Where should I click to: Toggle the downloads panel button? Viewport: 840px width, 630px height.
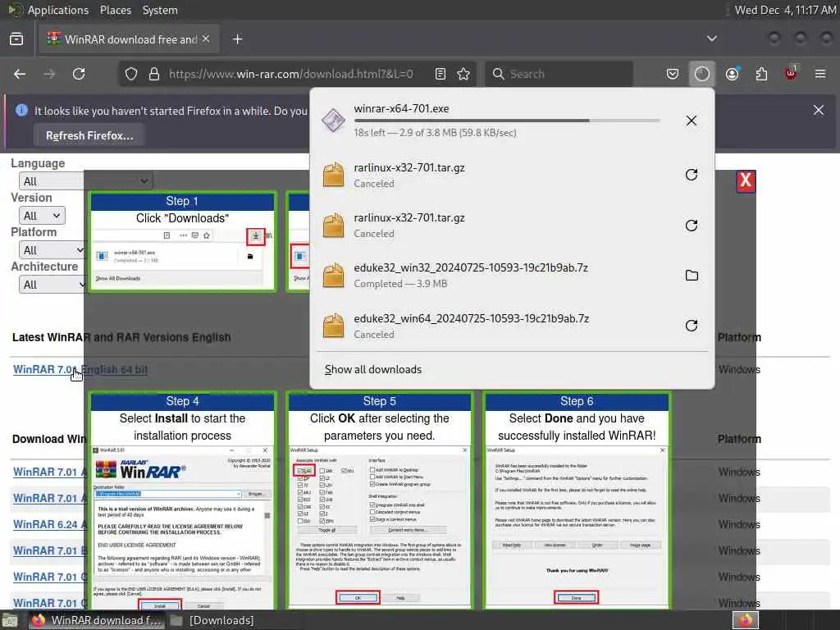click(702, 74)
